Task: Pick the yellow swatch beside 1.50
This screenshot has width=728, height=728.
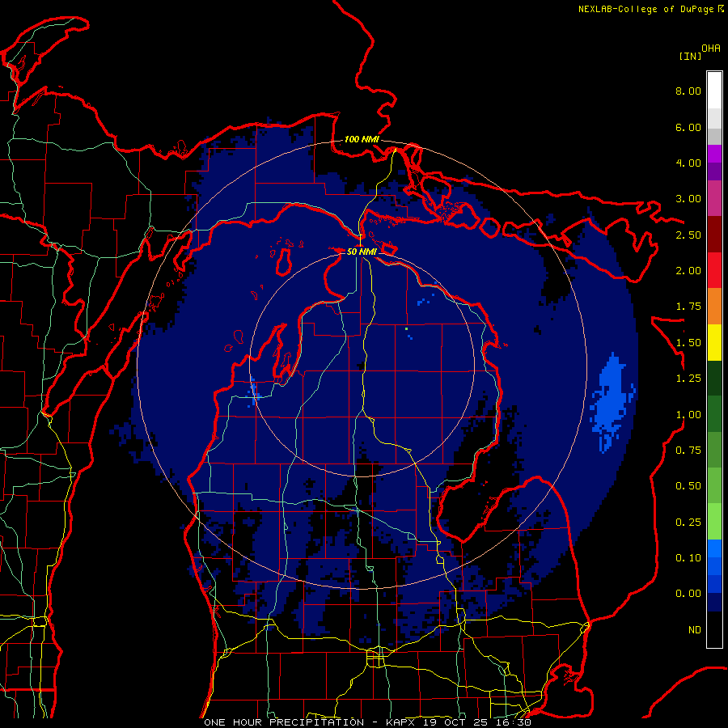Action: (714, 342)
